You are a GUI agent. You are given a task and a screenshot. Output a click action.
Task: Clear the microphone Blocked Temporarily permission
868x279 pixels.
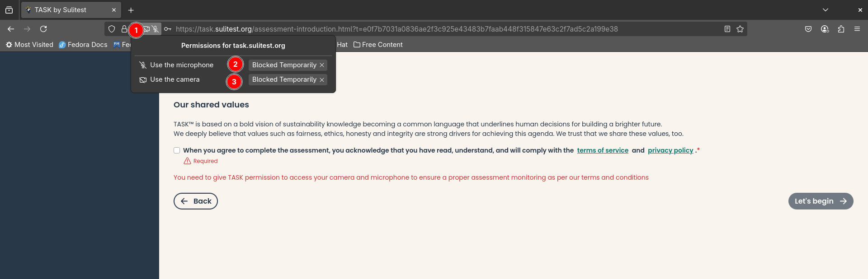point(322,65)
